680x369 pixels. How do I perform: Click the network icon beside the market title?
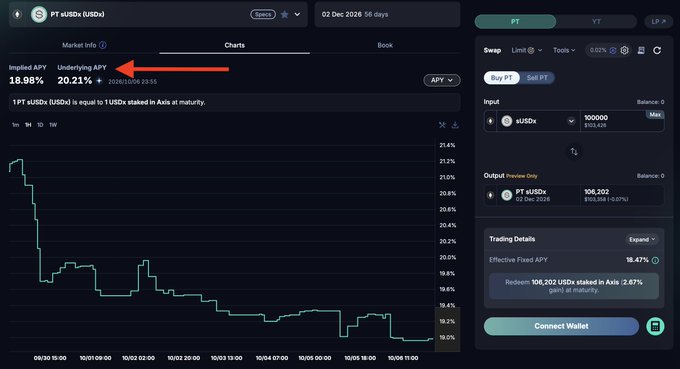pyautogui.click(x=17, y=14)
